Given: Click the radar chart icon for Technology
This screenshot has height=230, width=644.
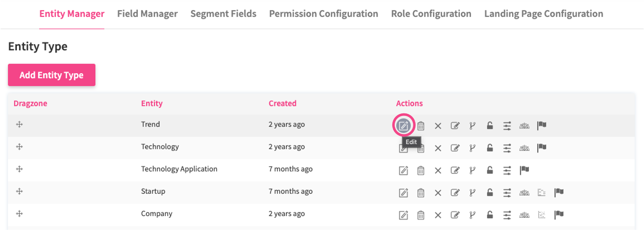Looking at the screenshot, I should (524, 148).
